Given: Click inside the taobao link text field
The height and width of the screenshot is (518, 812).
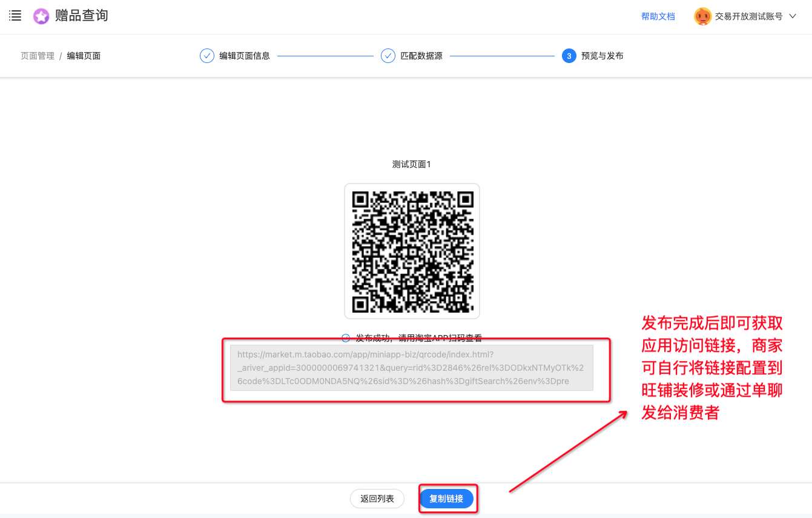Looking at the screenshot, I should pos(412,368).
